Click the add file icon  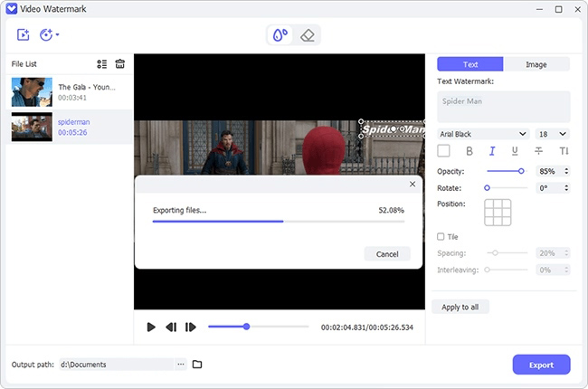tap(23, 35)
